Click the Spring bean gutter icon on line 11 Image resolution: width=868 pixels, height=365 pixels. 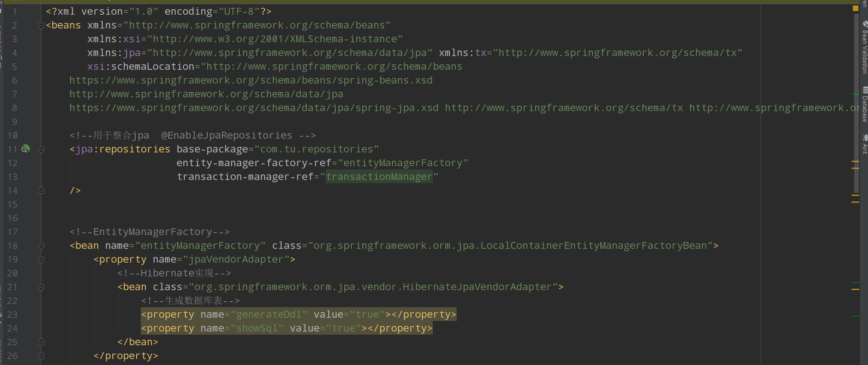[x=26, y=149]
